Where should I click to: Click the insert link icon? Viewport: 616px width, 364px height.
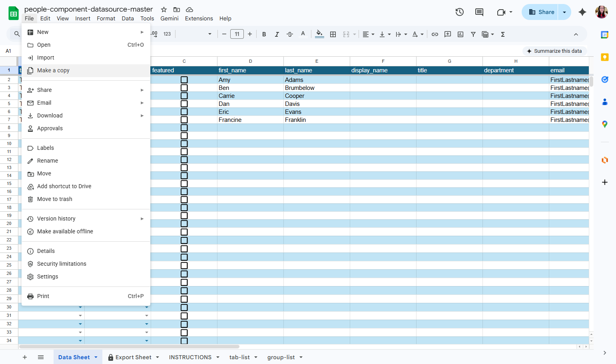point(435,34)
